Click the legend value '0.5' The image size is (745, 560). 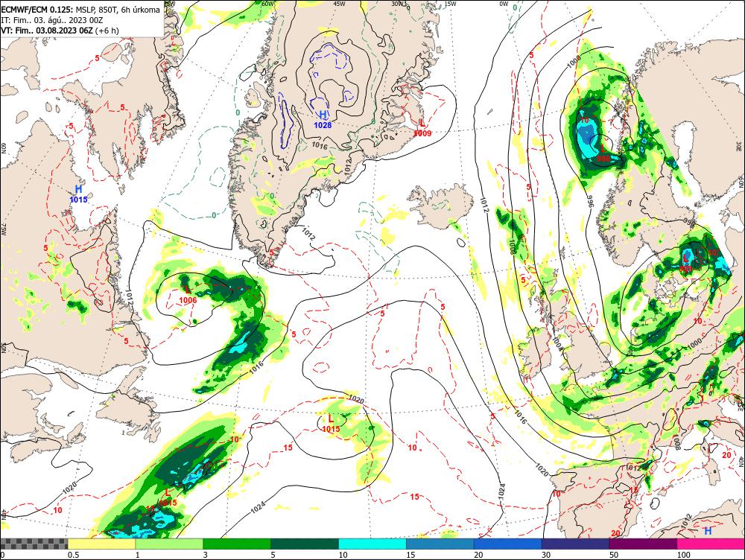73,555
